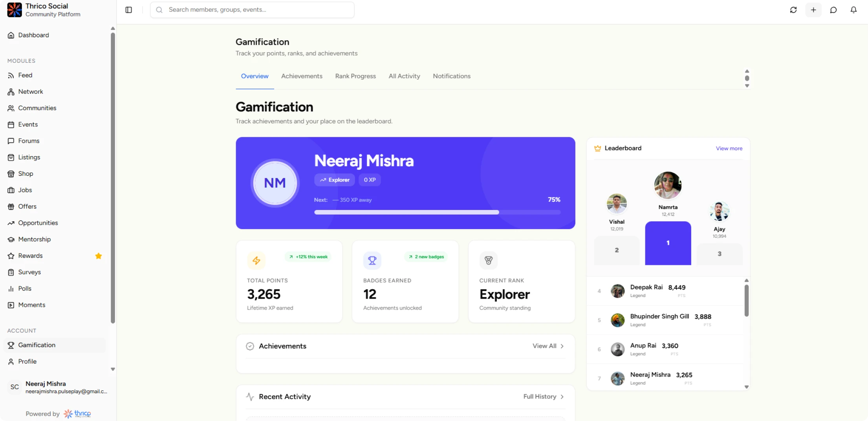Open the Feed module icon
Image resolution: width=868 pixels, height=421 pixels.
coord(11,75)
